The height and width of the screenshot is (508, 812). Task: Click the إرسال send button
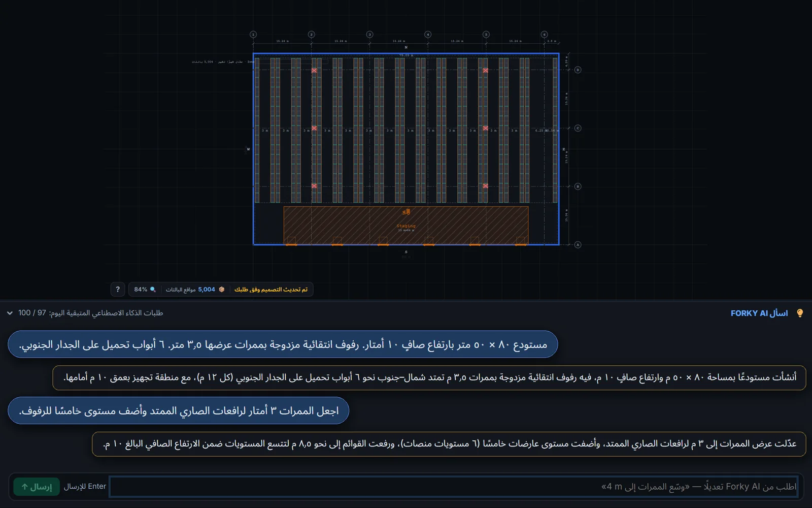click(37, 487)
